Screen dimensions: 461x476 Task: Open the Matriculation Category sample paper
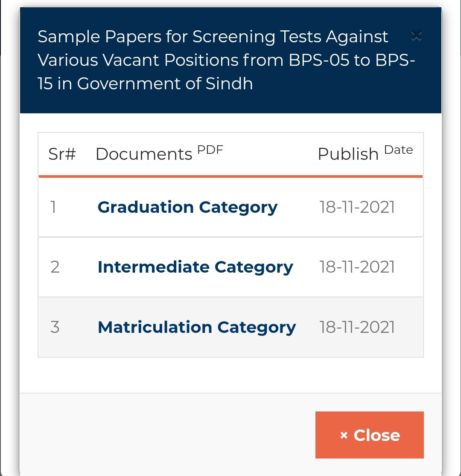click(196, 327)
